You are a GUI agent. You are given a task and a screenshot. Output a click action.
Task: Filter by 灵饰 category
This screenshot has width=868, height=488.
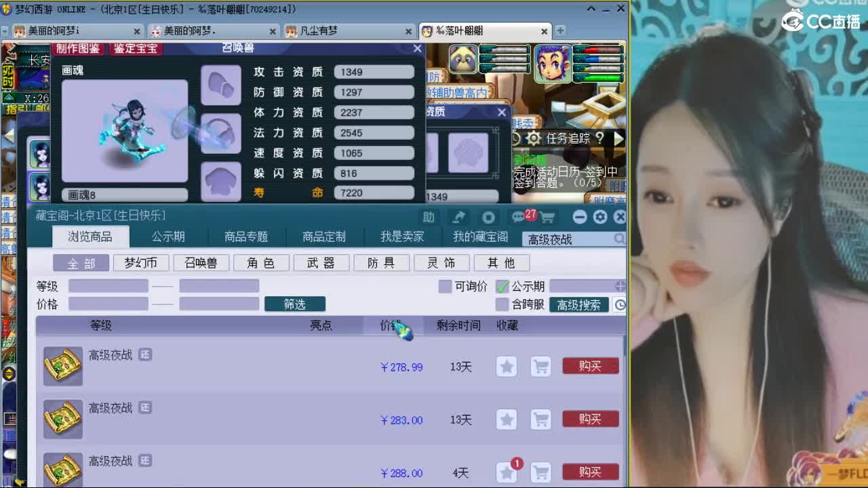(x=441, y=263)
